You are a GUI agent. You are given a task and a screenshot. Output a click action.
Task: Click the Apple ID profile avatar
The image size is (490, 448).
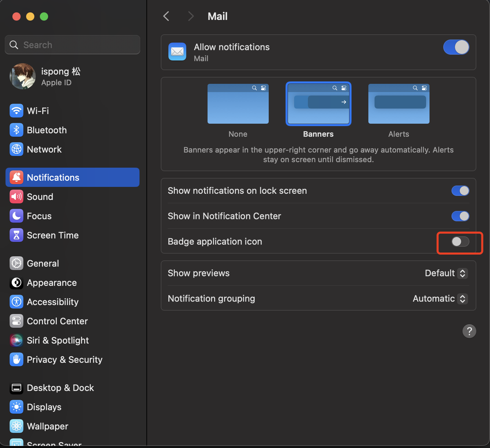(23, 76)
